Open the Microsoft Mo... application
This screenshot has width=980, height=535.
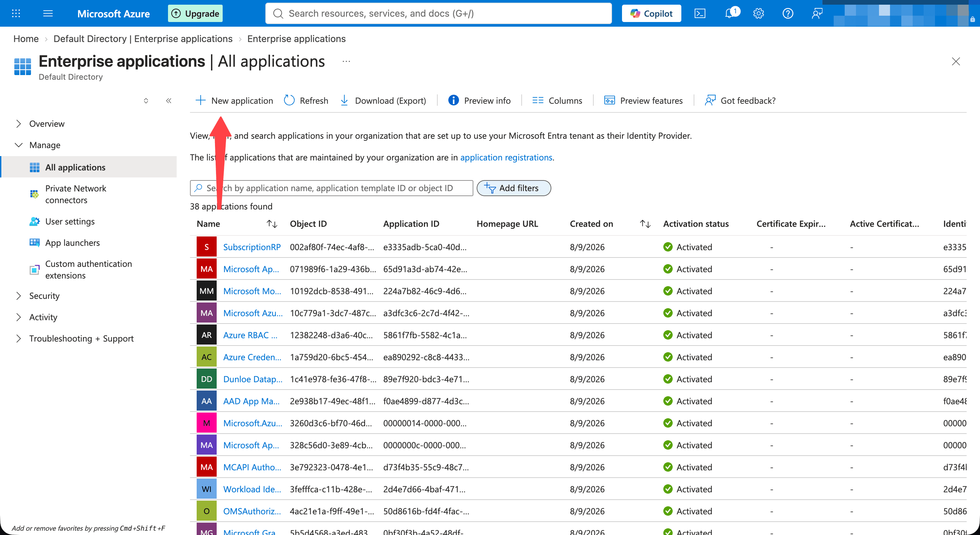252,291
